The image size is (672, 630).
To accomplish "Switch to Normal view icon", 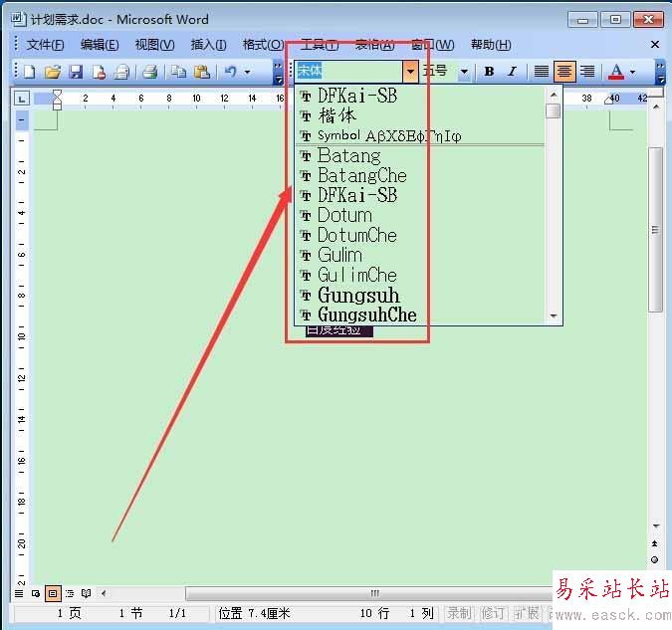I will 19,593.
